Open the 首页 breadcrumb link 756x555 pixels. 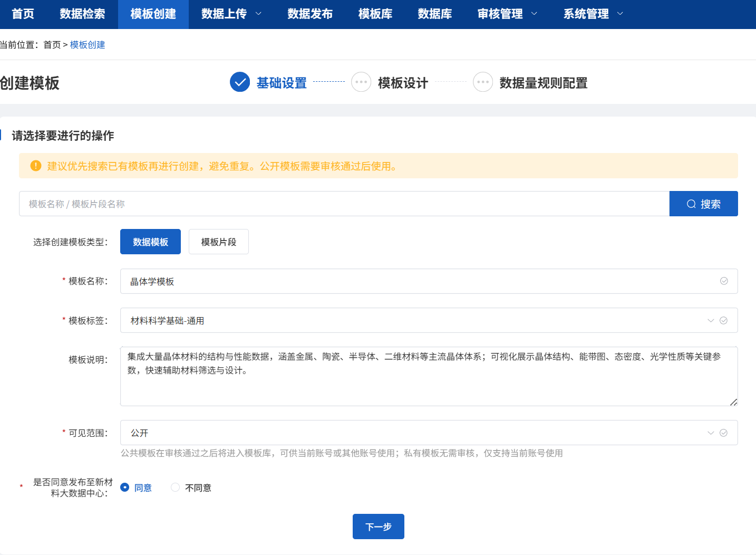point(52,45)
